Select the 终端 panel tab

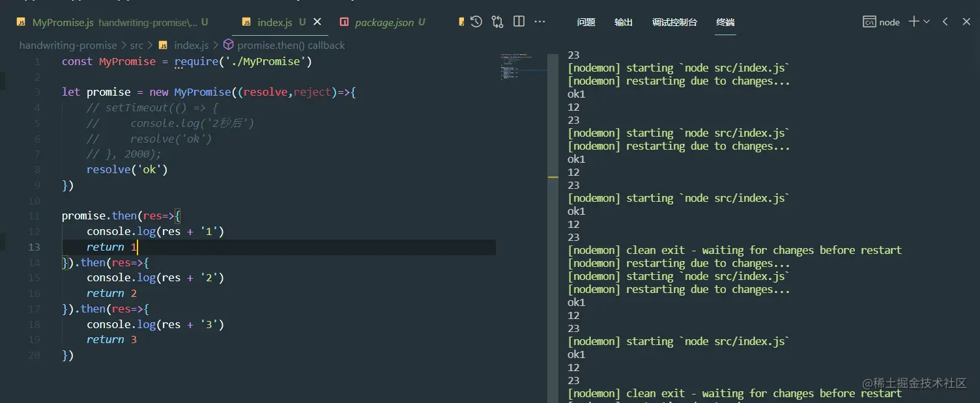point(725,22)
